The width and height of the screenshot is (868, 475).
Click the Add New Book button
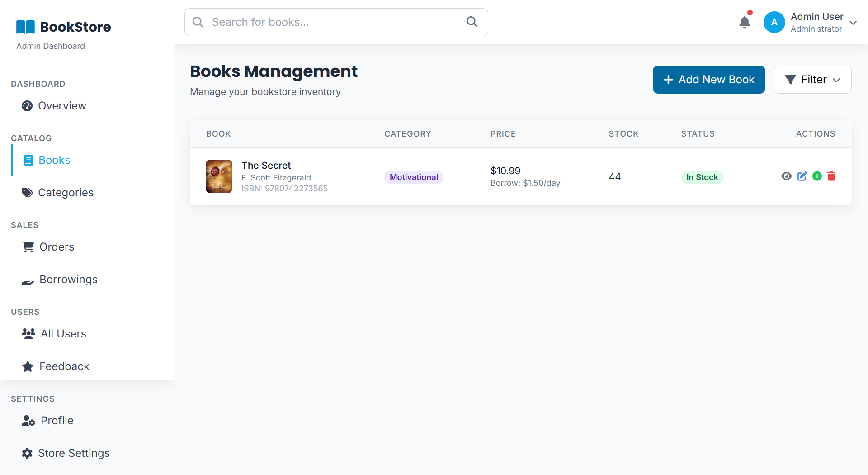coord(708,80)
